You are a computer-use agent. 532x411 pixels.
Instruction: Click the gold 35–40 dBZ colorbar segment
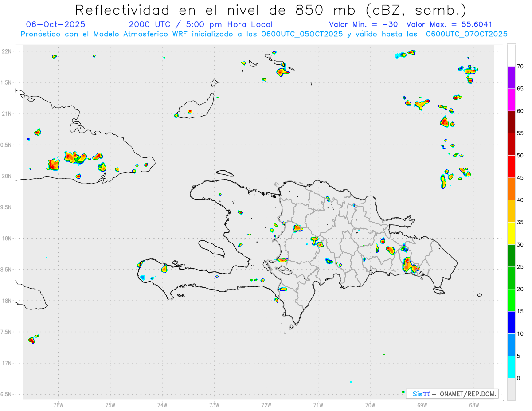coord(511,211)
